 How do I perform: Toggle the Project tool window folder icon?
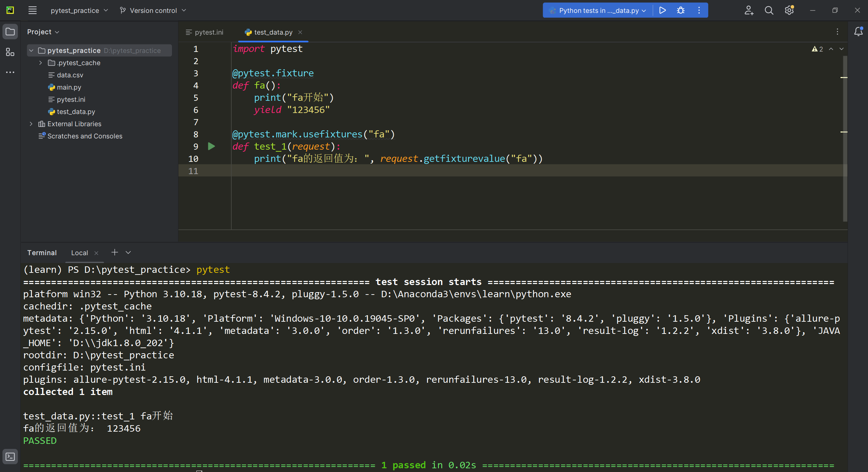coord(10,32)
